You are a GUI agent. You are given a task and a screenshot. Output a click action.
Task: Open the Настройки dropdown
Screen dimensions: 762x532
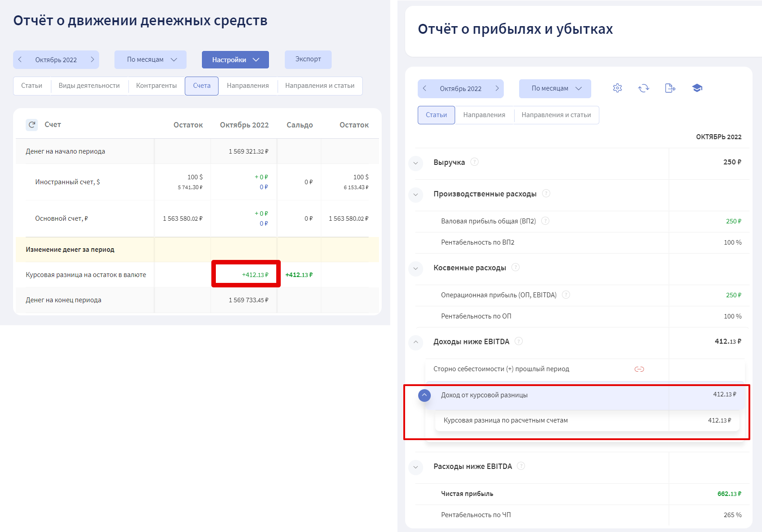tap(235, 59)
